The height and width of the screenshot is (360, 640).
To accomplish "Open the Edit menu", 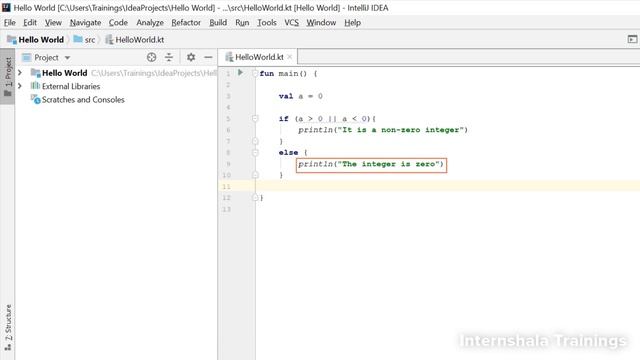I will (30, 23).
